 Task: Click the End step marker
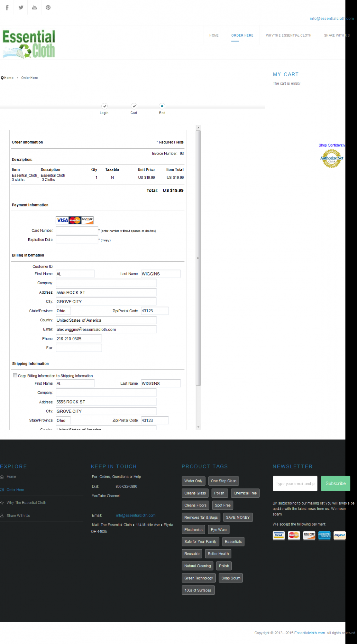(162, 106)
